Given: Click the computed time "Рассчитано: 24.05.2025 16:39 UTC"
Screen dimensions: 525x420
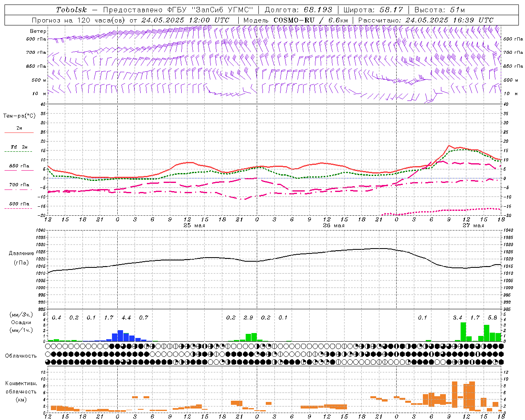Looking at the screenshot, I should (426, 20).
